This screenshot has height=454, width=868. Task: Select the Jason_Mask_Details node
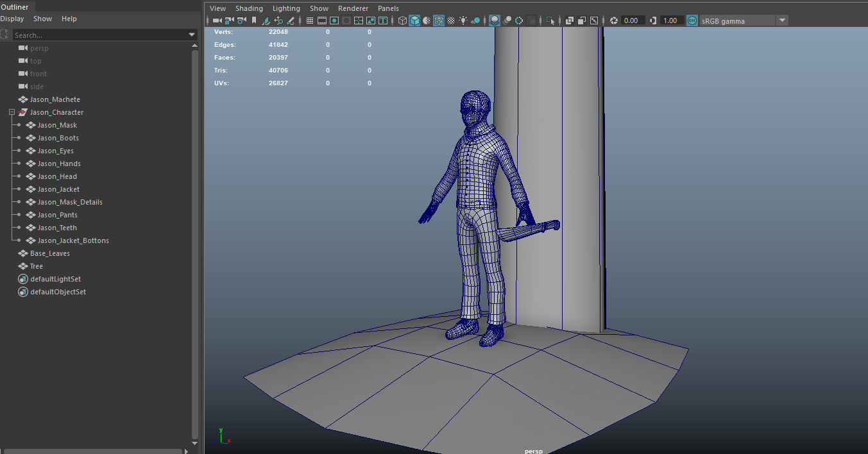tap(70, 202)
